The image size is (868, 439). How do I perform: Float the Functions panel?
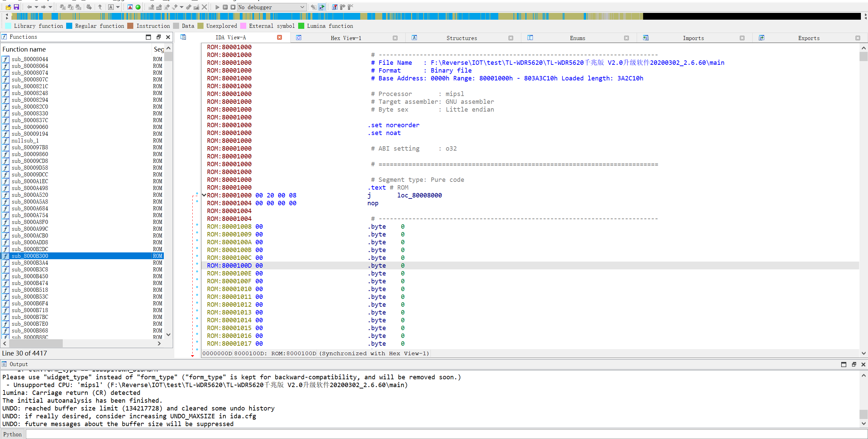tap(158, 37)
